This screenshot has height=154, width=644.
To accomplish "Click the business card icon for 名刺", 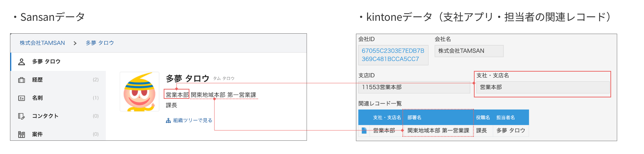I will (x=21, y=98).
